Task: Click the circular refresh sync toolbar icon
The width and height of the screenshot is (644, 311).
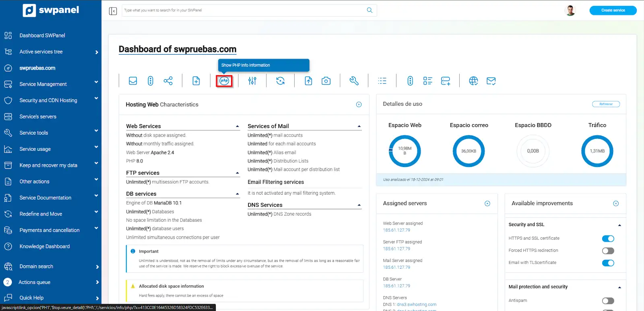Action: coord(281,81)
